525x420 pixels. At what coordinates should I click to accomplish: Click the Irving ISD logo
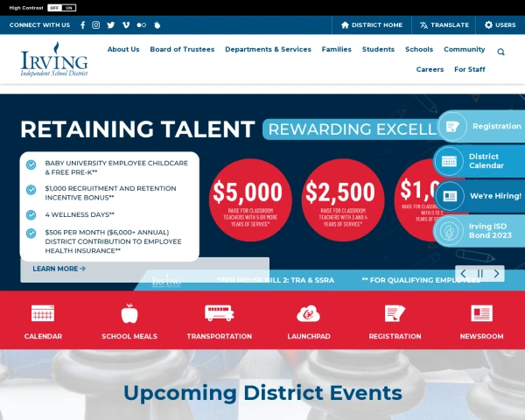(x=54, y=59)
